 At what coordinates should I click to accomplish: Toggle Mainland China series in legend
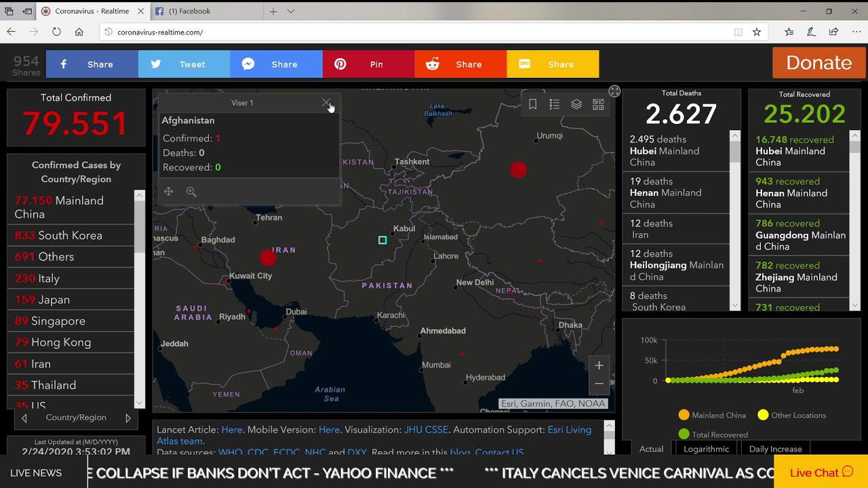tap(712, 415)
